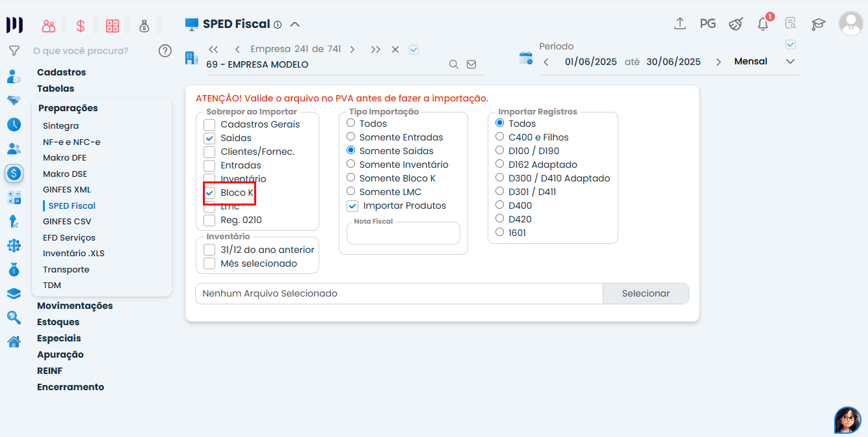Click the info icon next to SPED Fiscal
868x437 pixels.
coord(278,25)
